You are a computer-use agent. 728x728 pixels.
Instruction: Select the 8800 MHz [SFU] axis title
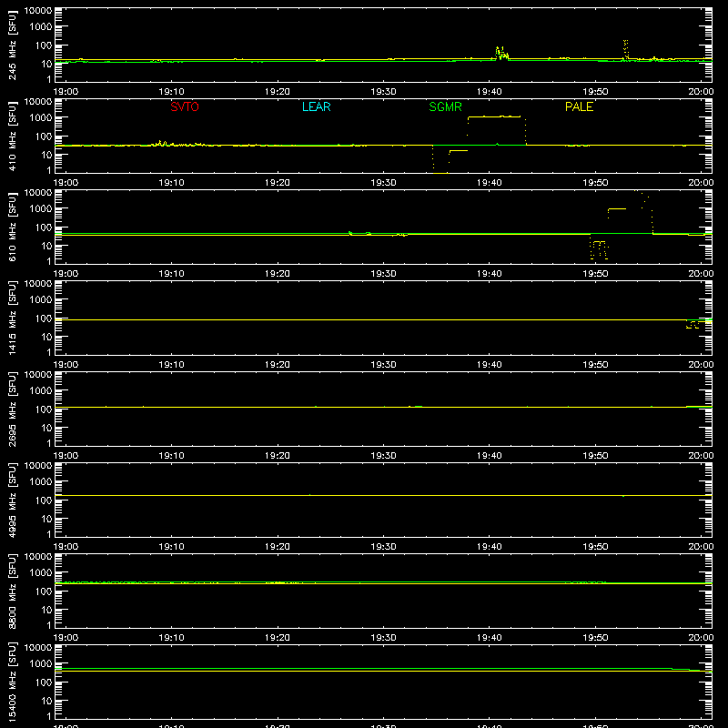(x=13, y=591)
